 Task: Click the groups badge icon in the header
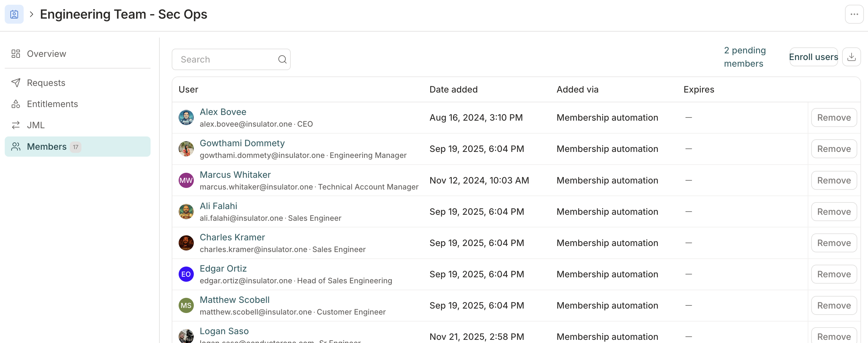[14, 14]
